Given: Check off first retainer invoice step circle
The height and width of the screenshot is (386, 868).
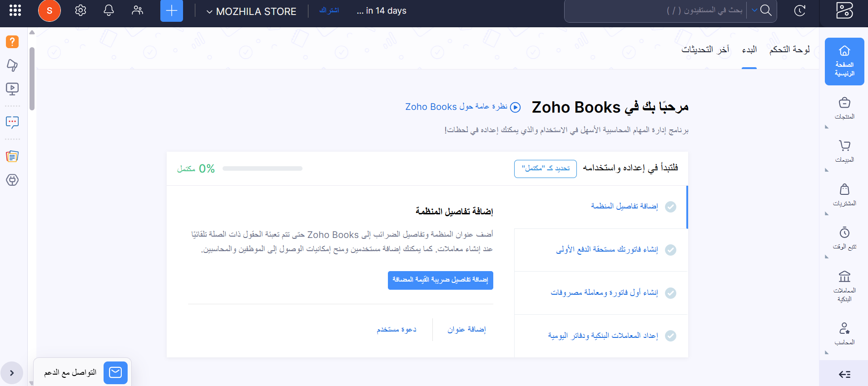Looking at the screenshot, I should point(670,250).
